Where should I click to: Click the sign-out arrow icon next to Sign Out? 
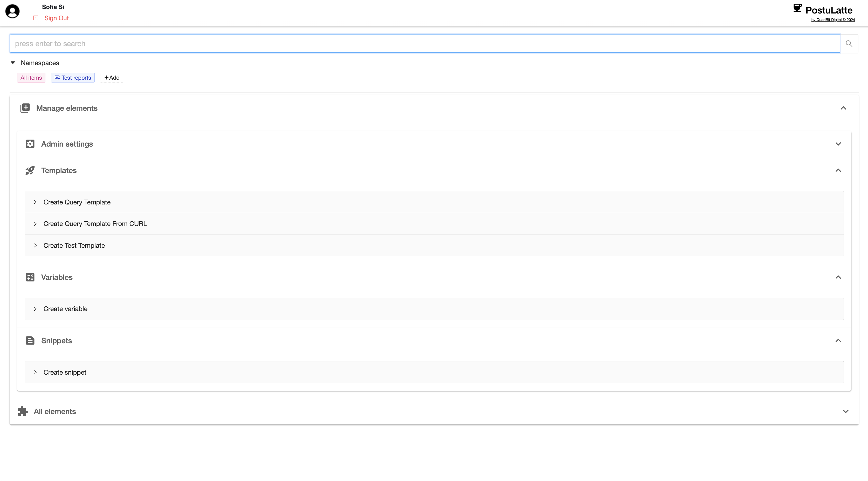(x=36, y=18)
